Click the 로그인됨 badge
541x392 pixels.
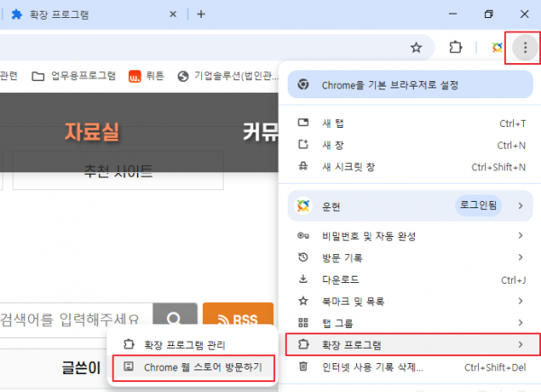click(x=478, y=205)
